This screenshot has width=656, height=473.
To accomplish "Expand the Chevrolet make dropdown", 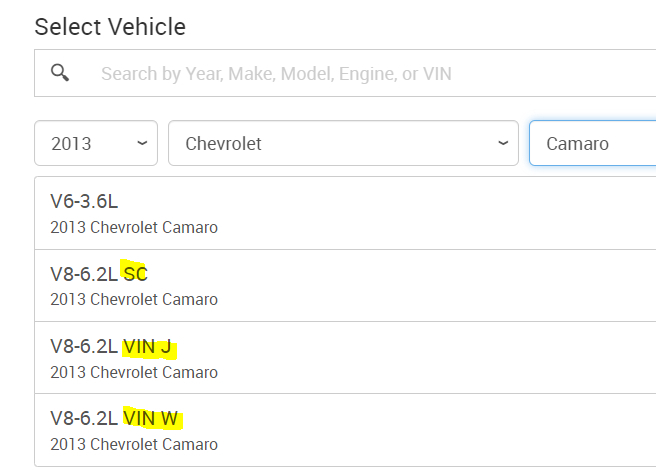I will click(x=343, y=143).
